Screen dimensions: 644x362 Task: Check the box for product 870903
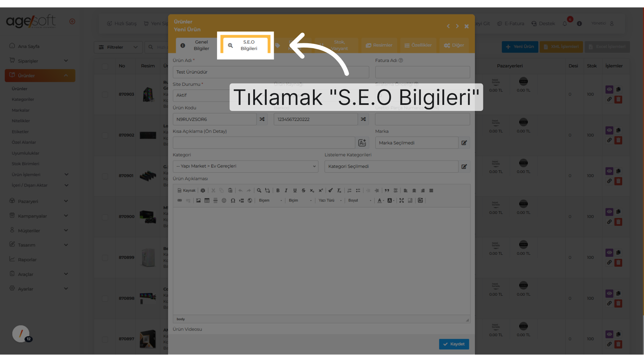105,95
